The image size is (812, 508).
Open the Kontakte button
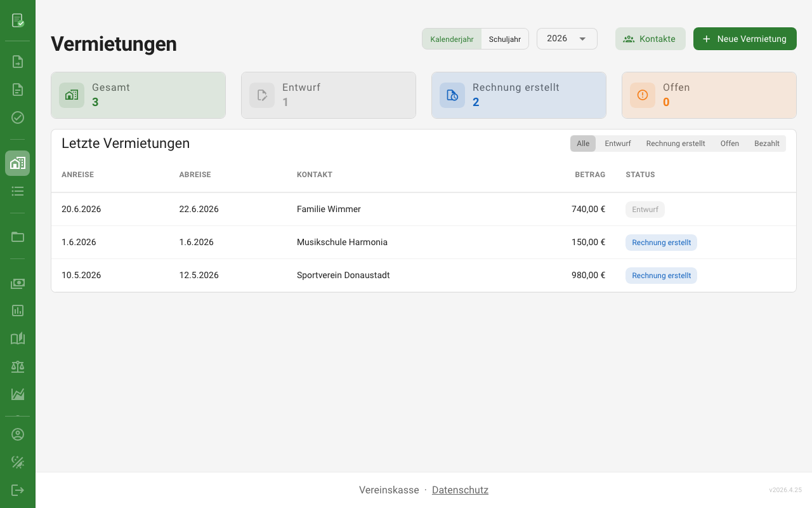click(650, 39)
